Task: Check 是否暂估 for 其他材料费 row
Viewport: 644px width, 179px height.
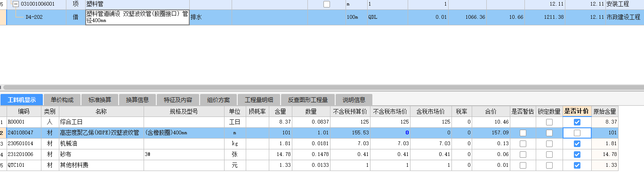Action: tap(523, 165)
